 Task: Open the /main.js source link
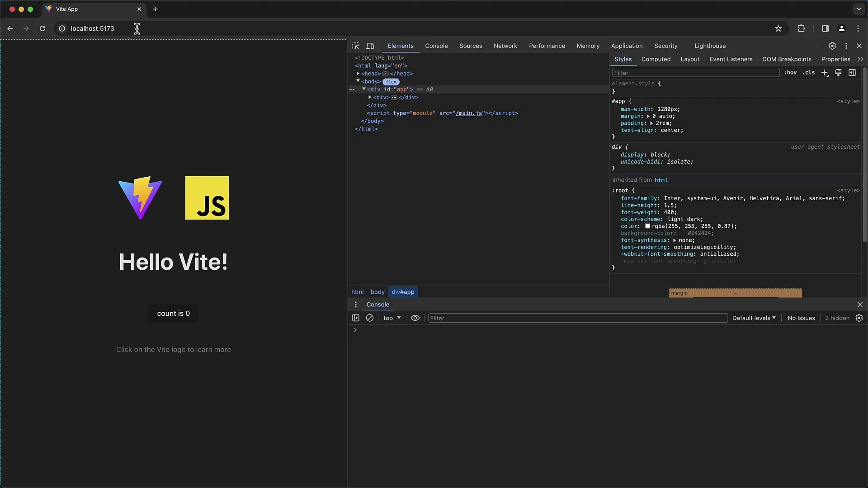[468, 113]
